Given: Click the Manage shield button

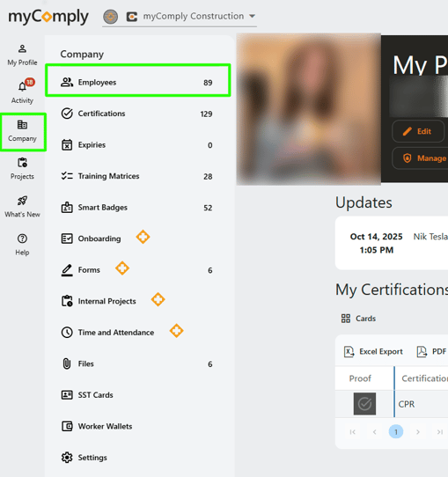Looking at the screenshot, I should click(420, 158).
